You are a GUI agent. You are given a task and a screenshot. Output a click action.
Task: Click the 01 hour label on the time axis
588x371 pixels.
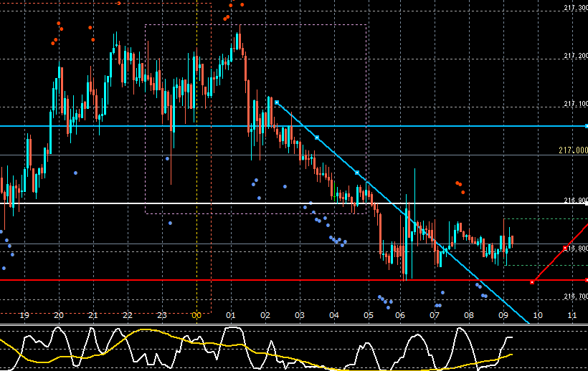pyautogui.click(x=231, y=315)
